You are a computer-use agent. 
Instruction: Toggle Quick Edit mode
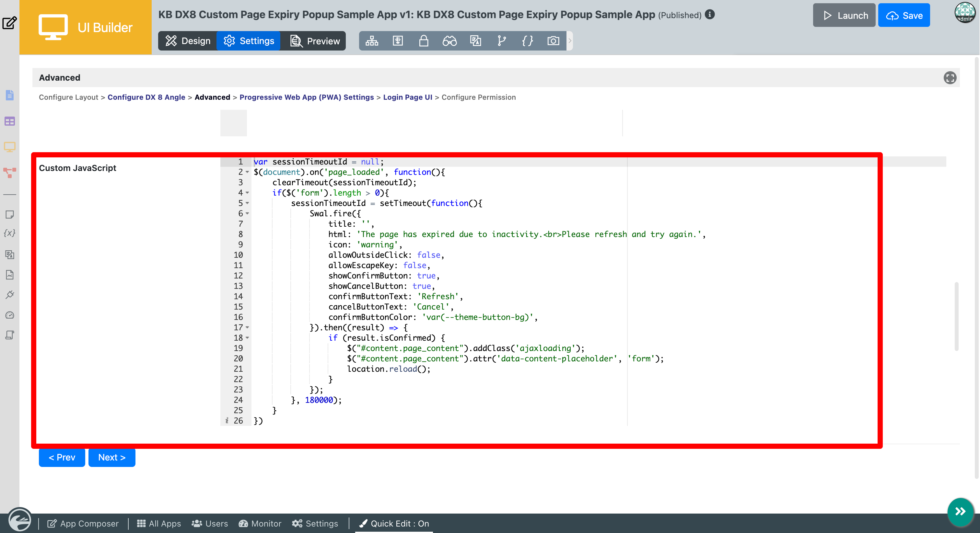[394, 524]
